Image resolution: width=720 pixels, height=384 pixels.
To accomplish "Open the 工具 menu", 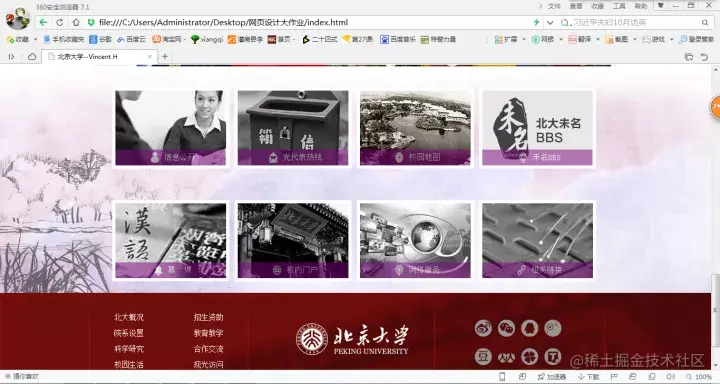I will pyautogui.click(x=619, y=6).
